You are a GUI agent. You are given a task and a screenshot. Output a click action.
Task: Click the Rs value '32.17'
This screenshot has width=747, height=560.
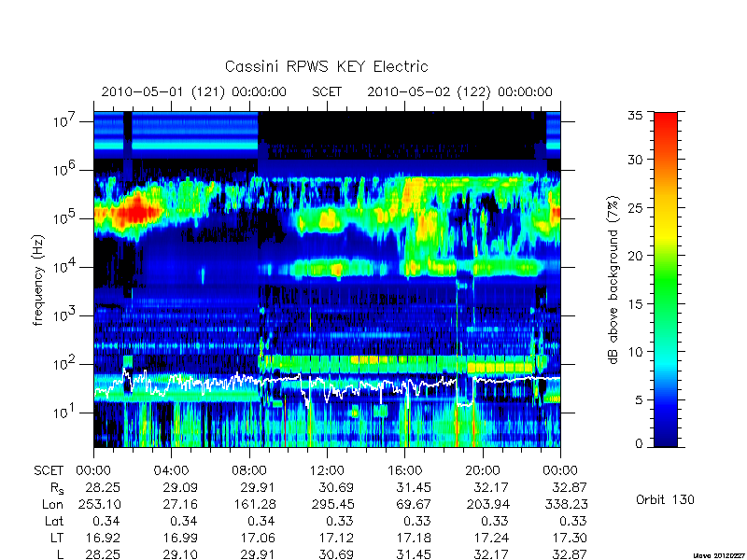[x=491, y=487]
